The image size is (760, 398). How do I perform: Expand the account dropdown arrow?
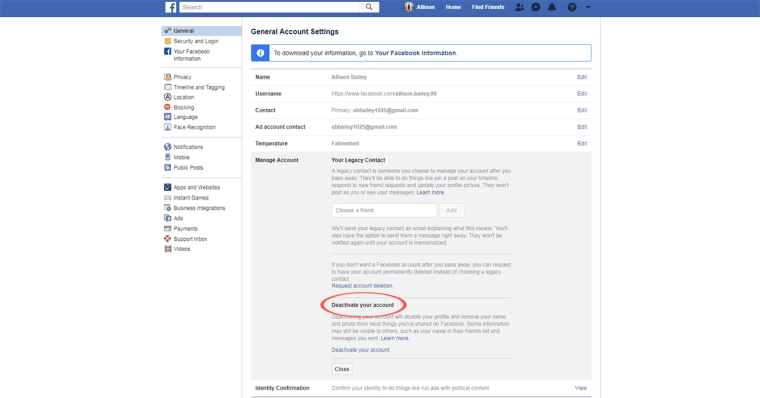click(x=588, y=7)
